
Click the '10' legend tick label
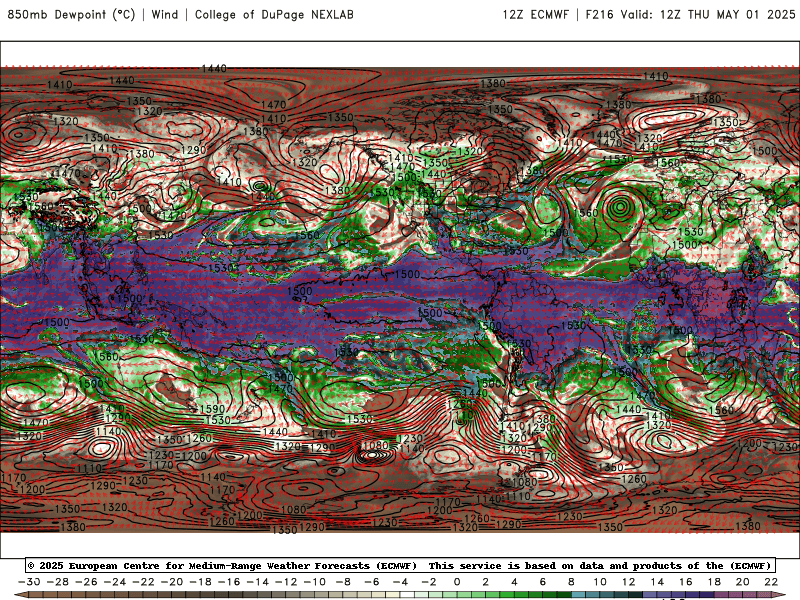click(x=600, y=582)
